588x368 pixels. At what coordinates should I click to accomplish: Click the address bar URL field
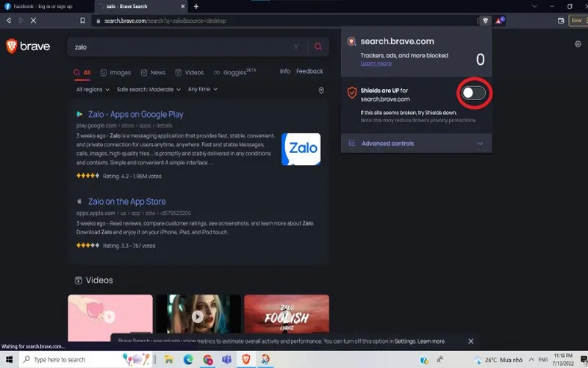click(285, 21)
